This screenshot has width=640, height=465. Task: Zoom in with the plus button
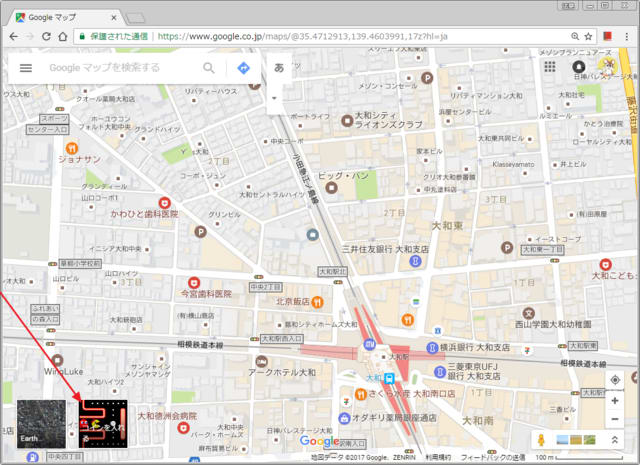pos(614,401)
